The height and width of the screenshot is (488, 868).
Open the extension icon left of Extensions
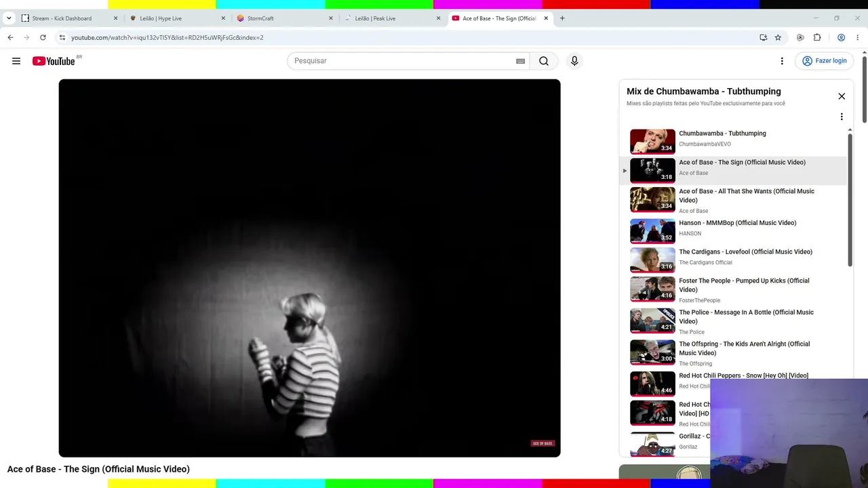(800, 37)
